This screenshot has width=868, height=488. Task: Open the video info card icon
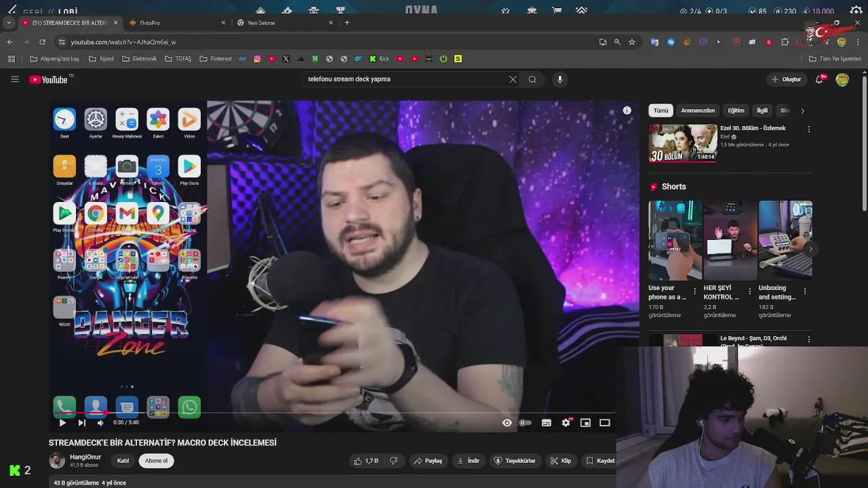(x=627, y=110)
